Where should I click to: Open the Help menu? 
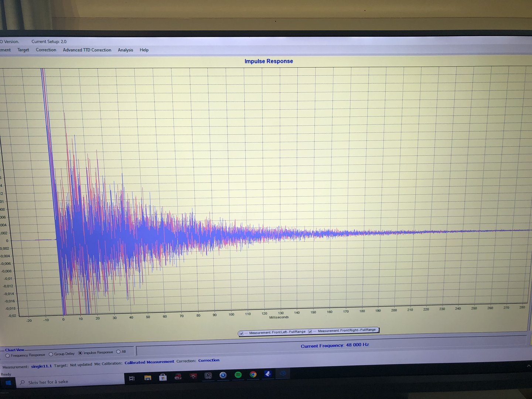coord(144,50)
